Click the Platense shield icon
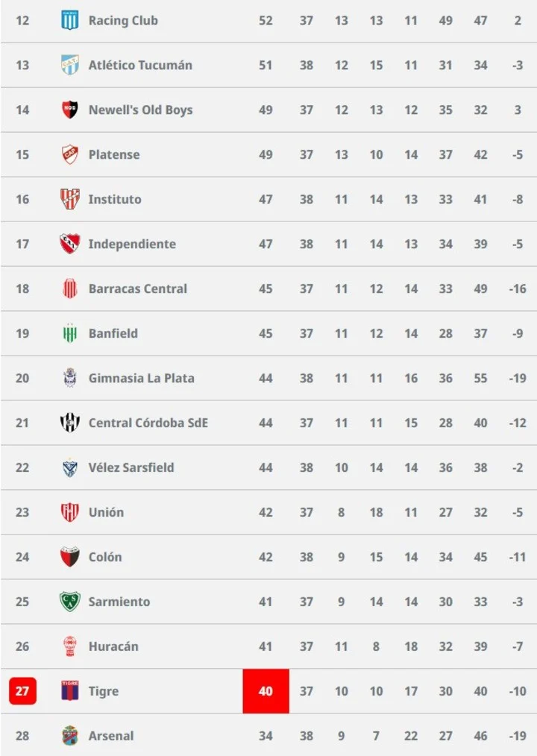537x756 pixels. [x=69, y=154]
